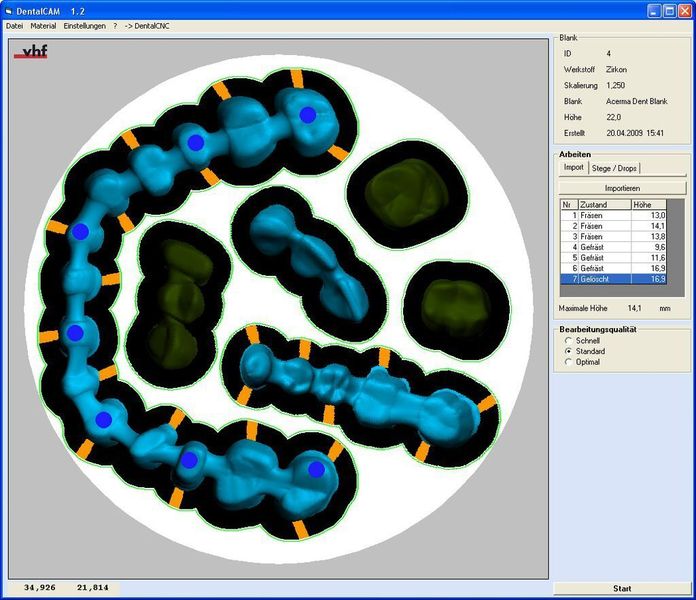Open the Datei menu
The image size is (696, 600).
(14, 26)
